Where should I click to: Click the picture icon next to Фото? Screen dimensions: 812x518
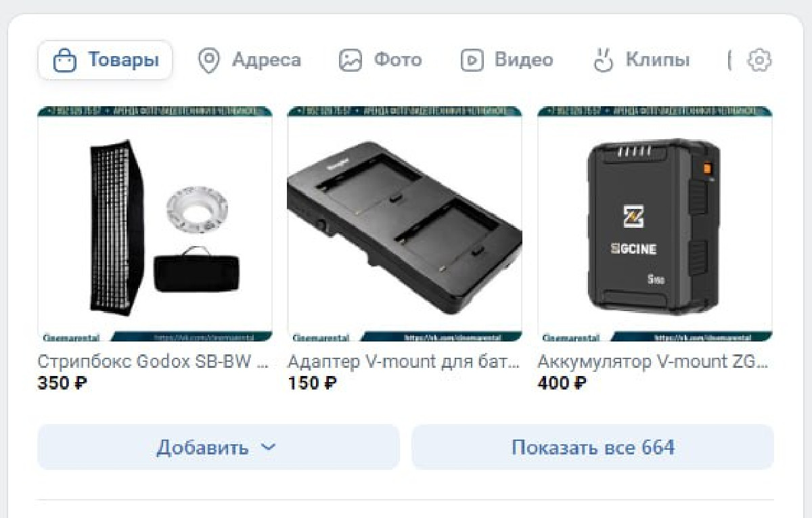[x=350, y=61]
